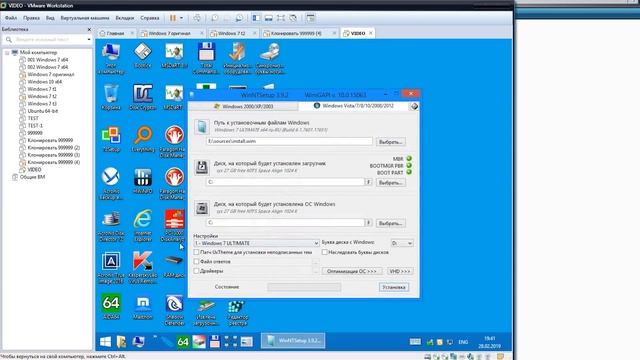
Task: Enable the UxTheme patch checkbox
Action: (x=196, y=252)
